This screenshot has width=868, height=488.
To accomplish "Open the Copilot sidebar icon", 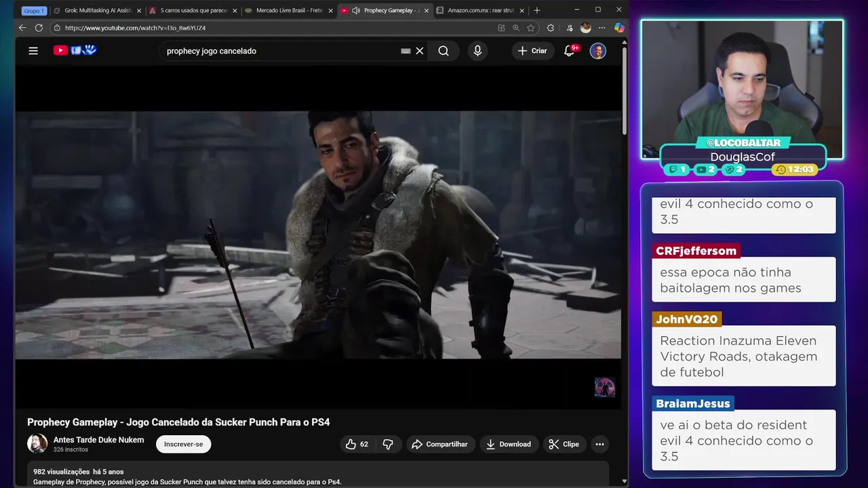I will tap(619, 28).
